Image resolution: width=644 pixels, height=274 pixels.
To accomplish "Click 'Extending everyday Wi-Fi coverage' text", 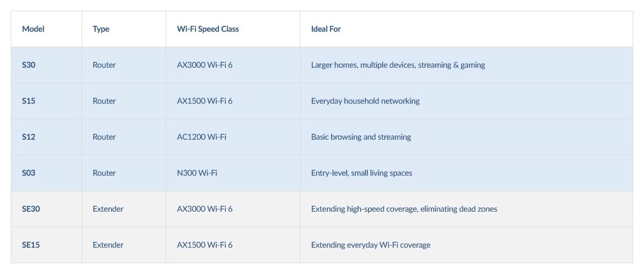I will (x=371, y=245).
